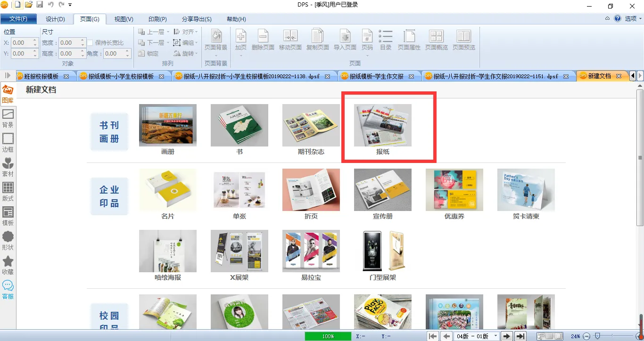Screen dimensions: 644x341
Task: Click the 页面背景 paint bucket icon
Action: point(216,36)
